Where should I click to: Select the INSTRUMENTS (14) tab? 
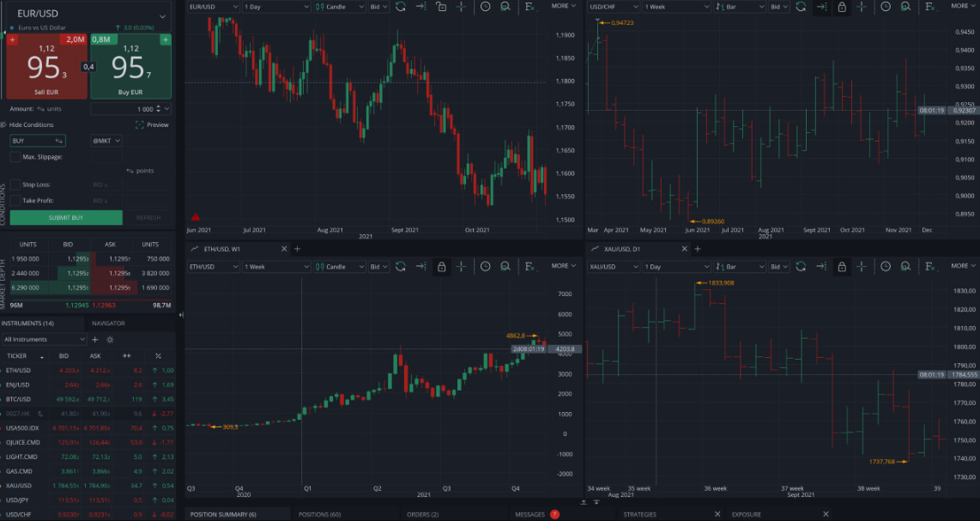(27, 324)
